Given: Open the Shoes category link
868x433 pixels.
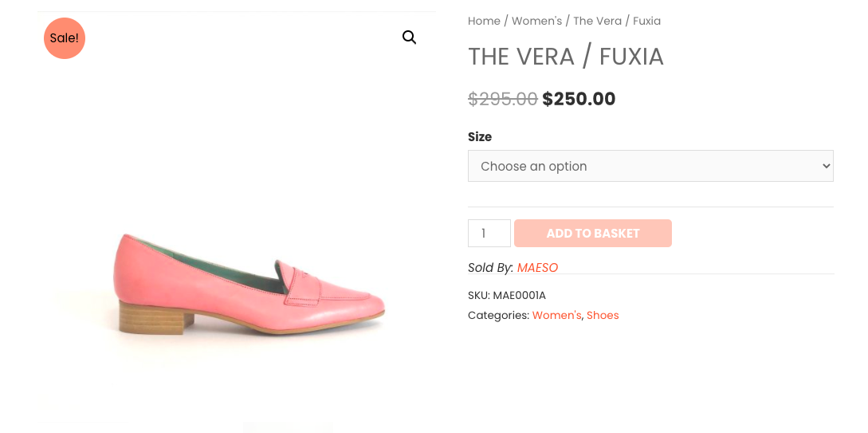Looking at the screenshot, I should (x=603, y=315).
